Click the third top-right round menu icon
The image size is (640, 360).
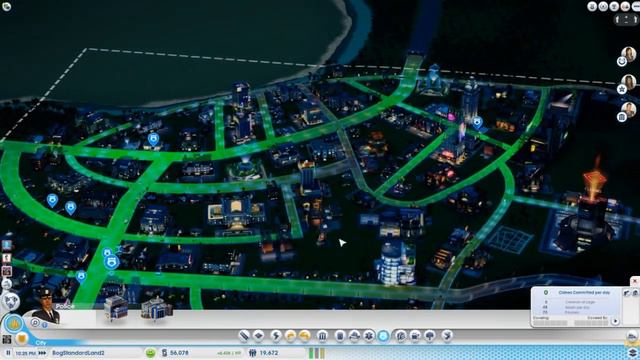(x=614, y=6)
